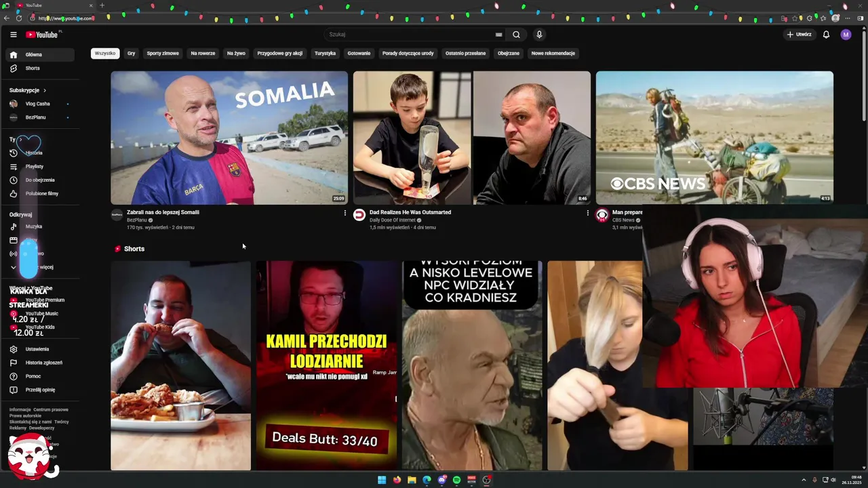Select Ostatnio przesłane chip

point(465,54)
